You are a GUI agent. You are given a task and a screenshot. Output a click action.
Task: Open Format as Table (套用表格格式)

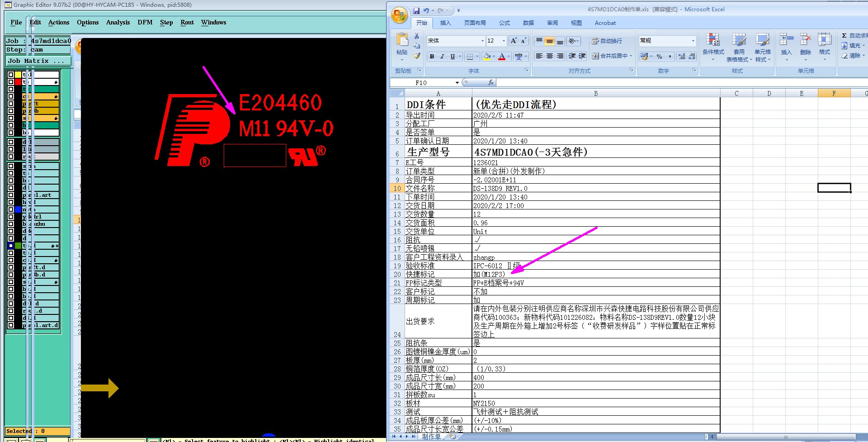739,48
